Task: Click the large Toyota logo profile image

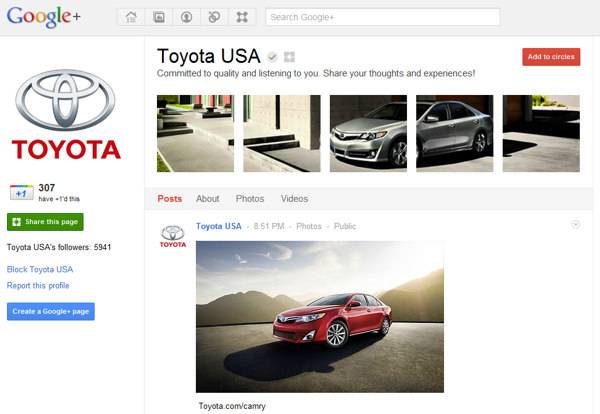Action: coord(66,114)
